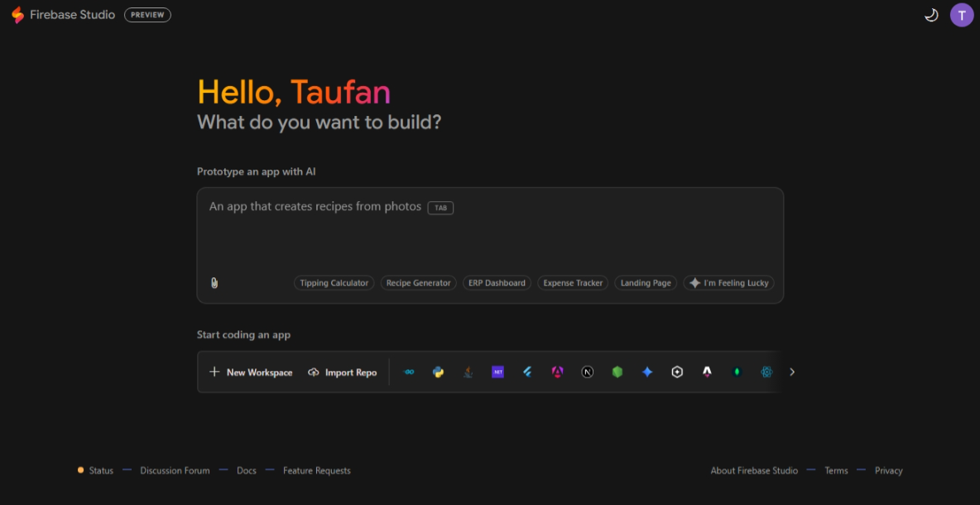Screen dimensions: 980x505
Task: Toggle dark mode with moon icon
Action: tap(931, 15)
